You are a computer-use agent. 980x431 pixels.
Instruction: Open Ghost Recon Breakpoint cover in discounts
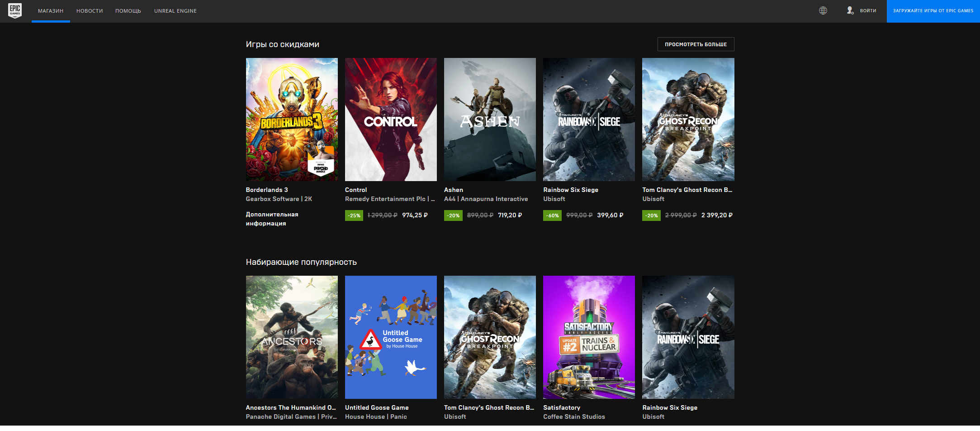(688, 120)
